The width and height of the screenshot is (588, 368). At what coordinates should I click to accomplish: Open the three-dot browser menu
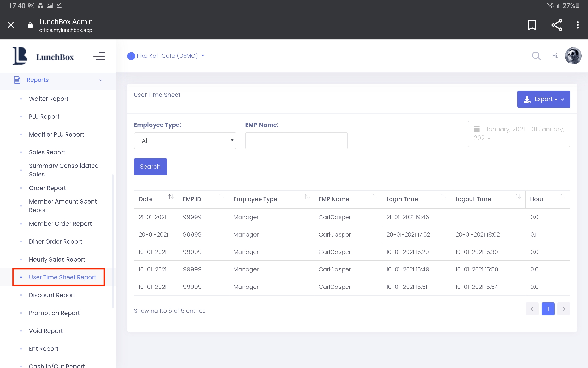(x=577, y=25)
